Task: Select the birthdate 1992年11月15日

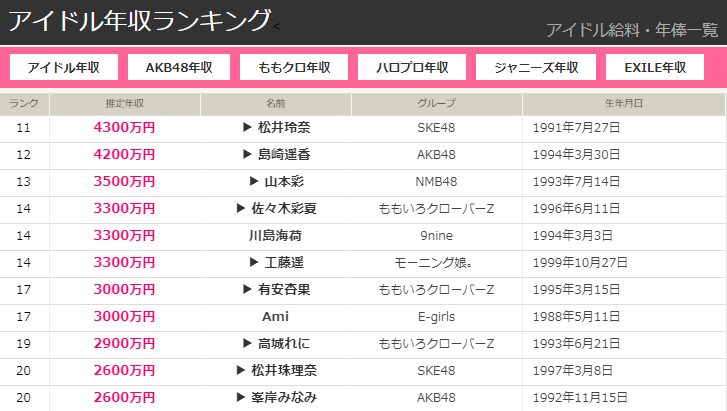Action: click(x=580, y=397)
